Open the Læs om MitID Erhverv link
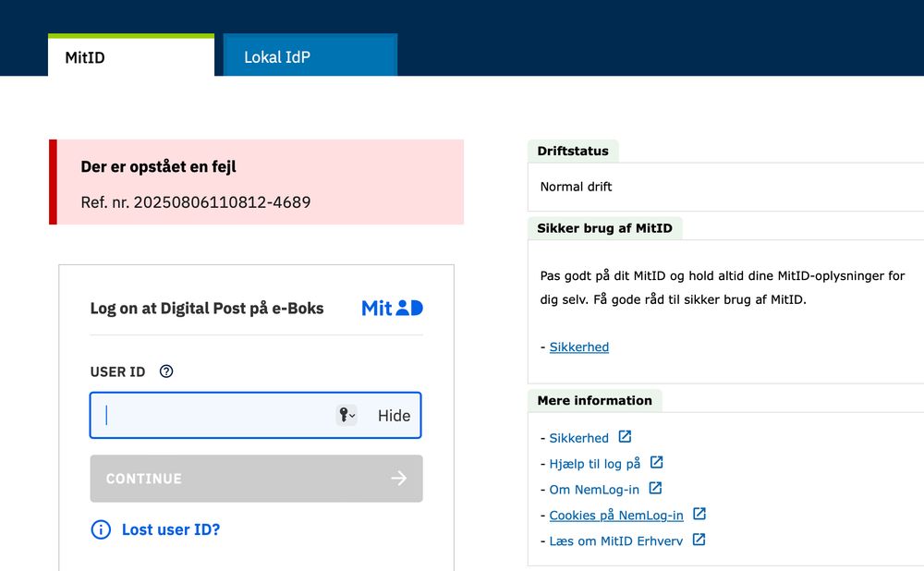Screen dimensions: 924x571 point(615,541)
